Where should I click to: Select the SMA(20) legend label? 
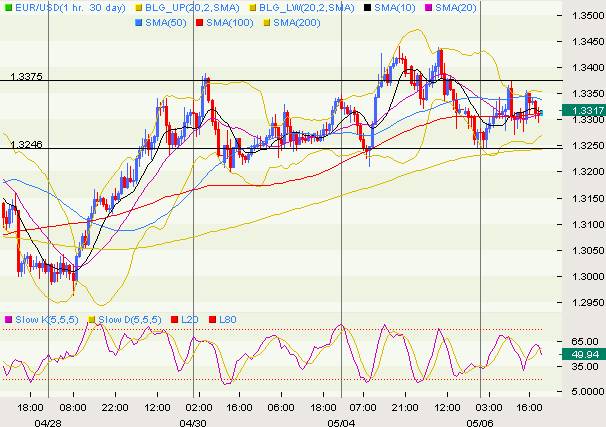tap(456, 8)
